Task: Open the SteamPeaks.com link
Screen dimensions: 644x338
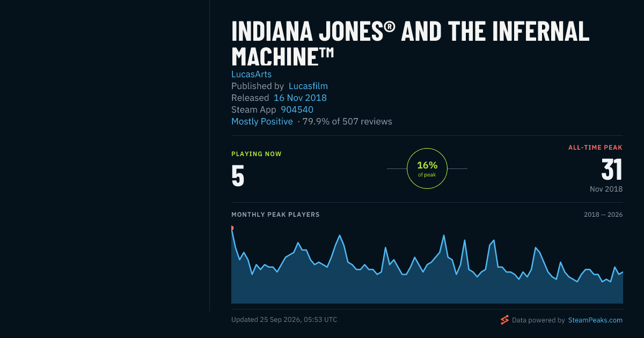Action: point(596,320)
